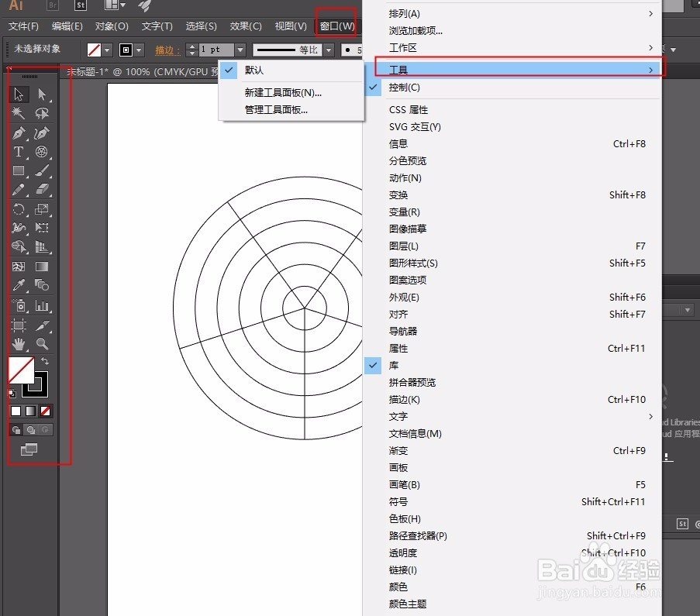This screenshot has width=700, height=616.
Task: Open Adobe Bridge via Br icon
Action: pyautogui.click(x=53, y=5)
